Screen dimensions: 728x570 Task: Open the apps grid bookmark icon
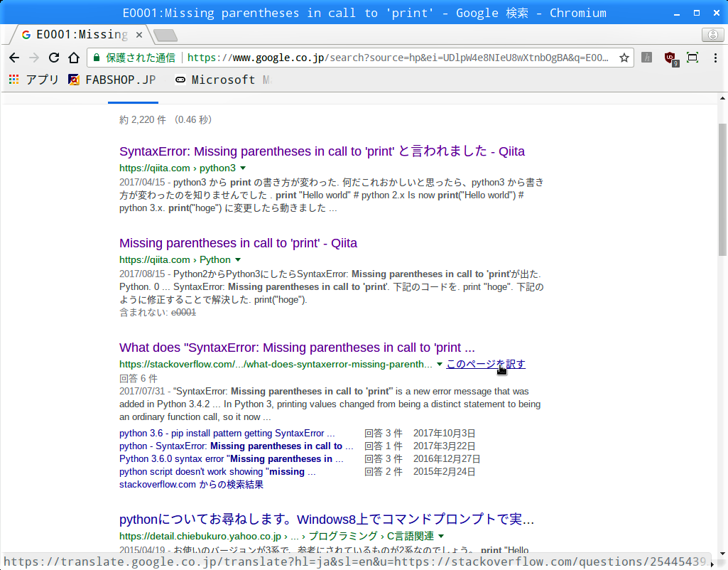coord(14,80)
